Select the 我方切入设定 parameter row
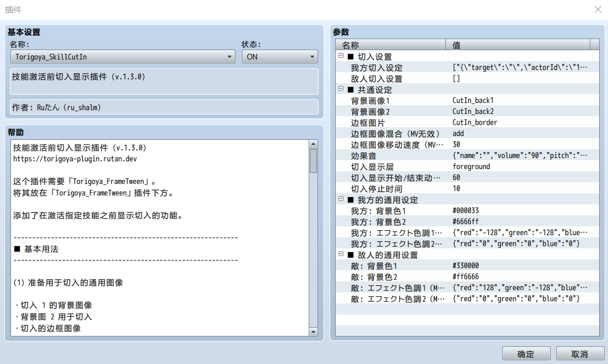 point(467,67)
